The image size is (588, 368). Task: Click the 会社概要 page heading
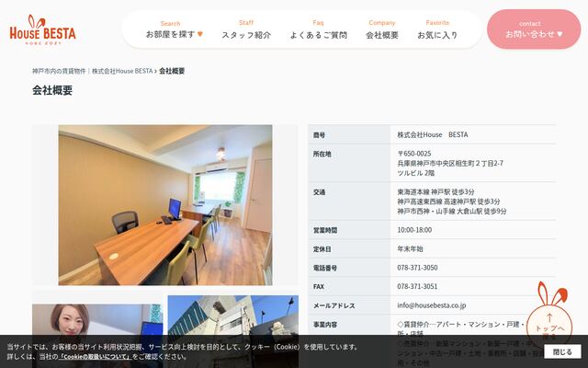52,90
